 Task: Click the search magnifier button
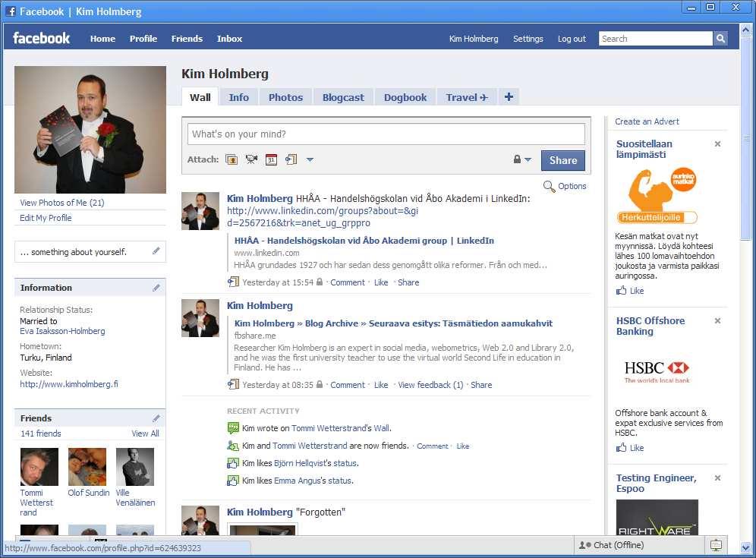[x=720, y=39]
